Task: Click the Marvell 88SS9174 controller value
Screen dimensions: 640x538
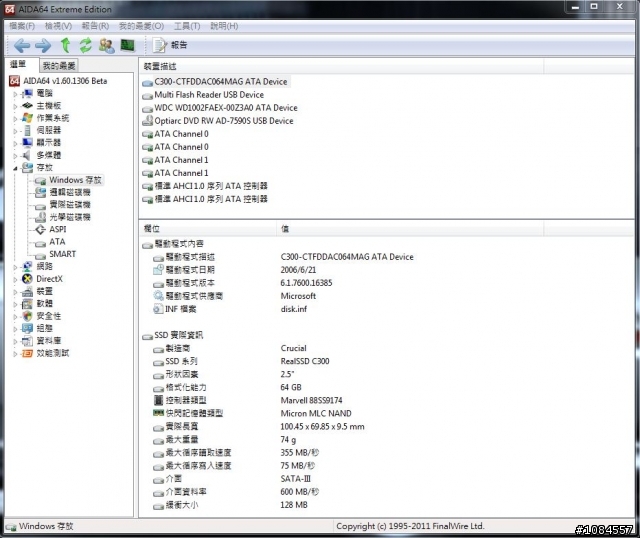Action: pyautogui.click(x=311, y=400)
